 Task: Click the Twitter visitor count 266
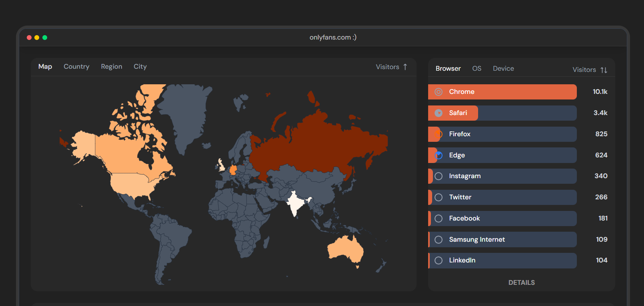601,197
